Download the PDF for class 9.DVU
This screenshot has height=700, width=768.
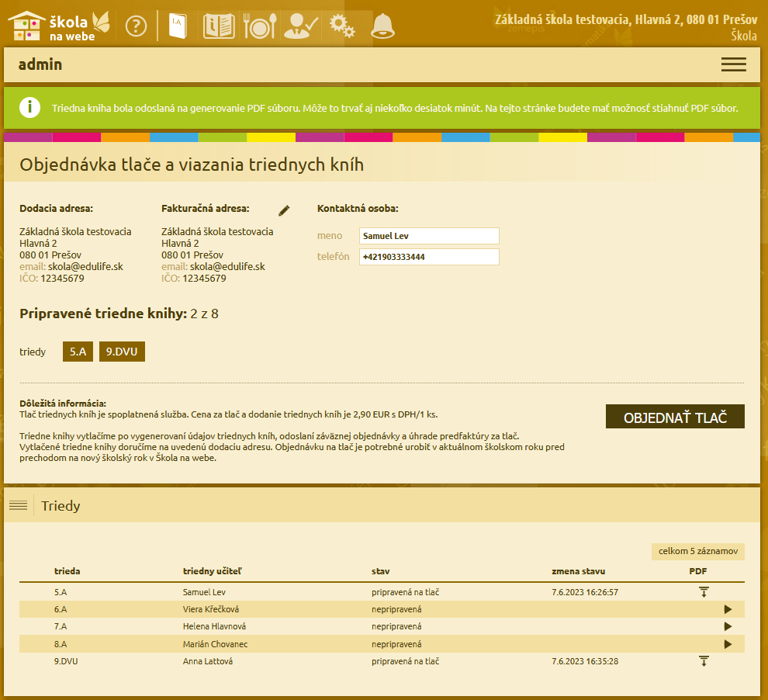coord(704,661)
